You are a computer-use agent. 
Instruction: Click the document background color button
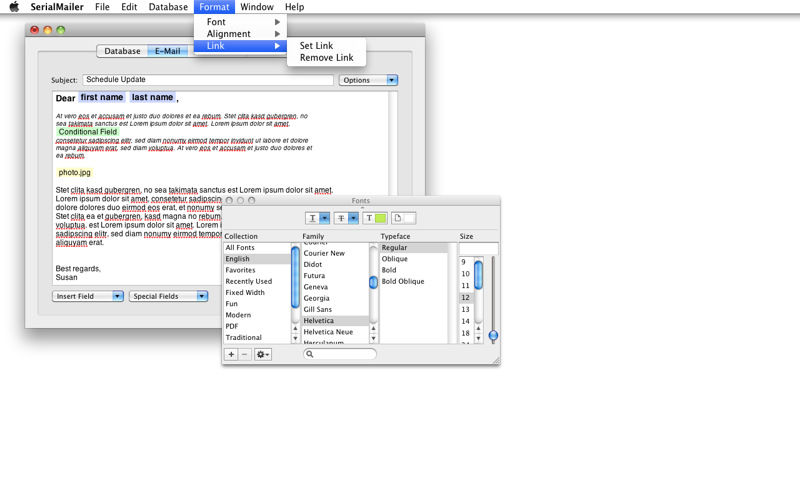point(403,218)
